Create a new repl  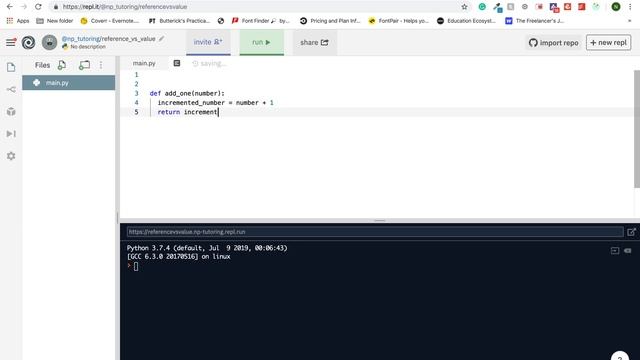click(609, 42)
